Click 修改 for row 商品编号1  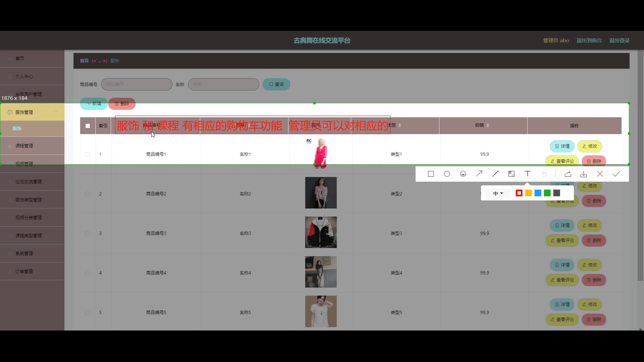590,146
